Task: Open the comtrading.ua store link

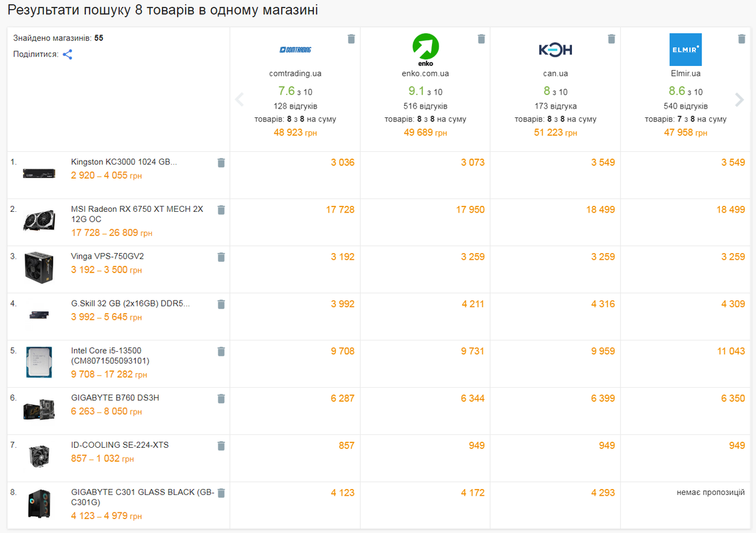Action: tap(295, 73)
